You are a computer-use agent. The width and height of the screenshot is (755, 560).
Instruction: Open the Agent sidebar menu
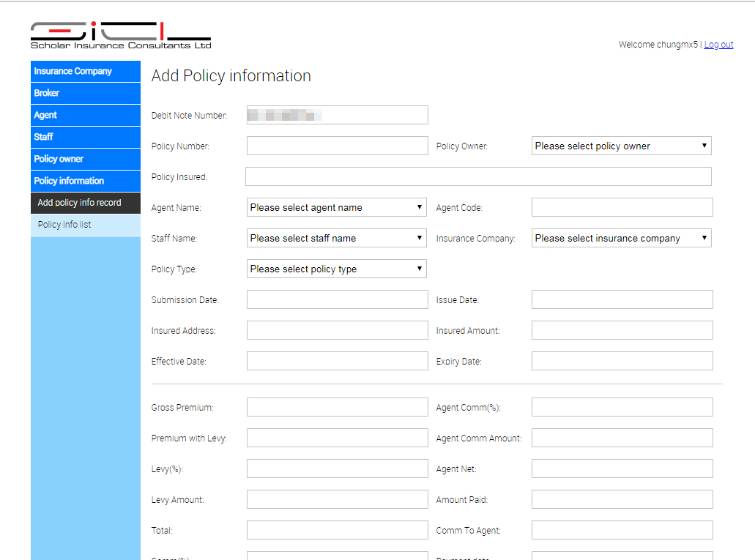(86, 116)
